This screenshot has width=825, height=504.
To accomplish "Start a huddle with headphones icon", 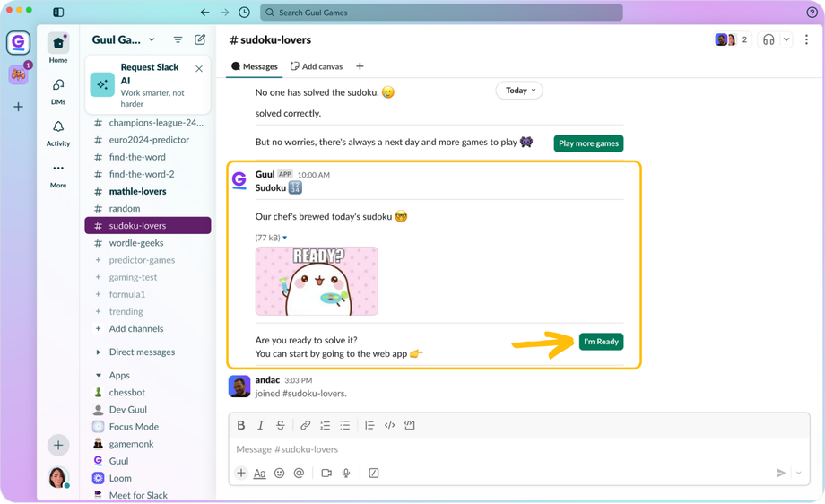I will coord(769,39).
